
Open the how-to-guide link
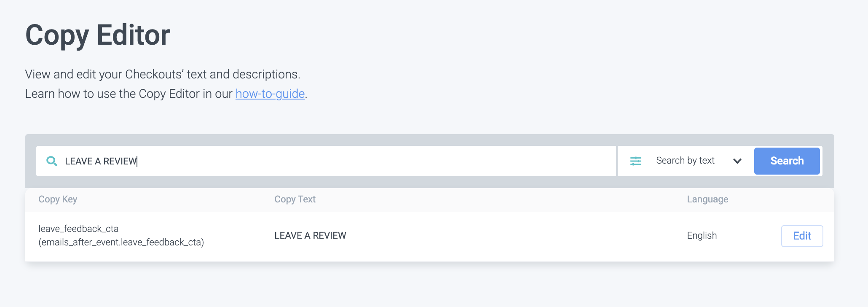270,94
